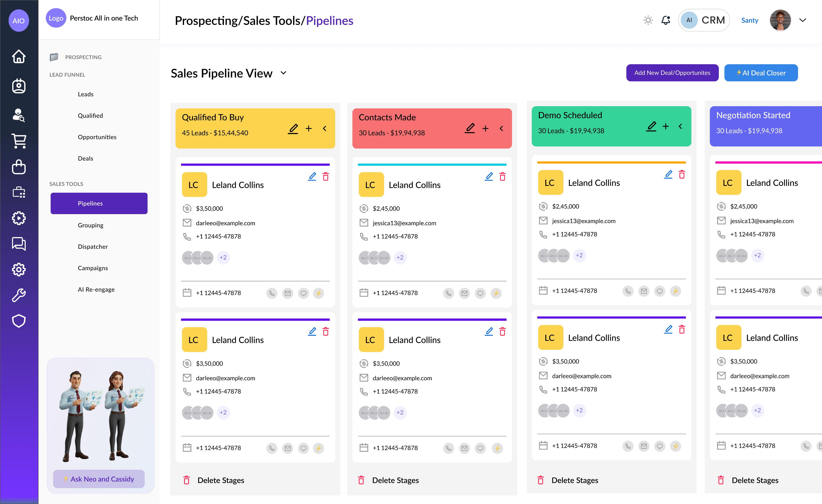Click the shield icon in sidebar
The height and width of the screenshot is (504, 822).
tap(19, 321)
